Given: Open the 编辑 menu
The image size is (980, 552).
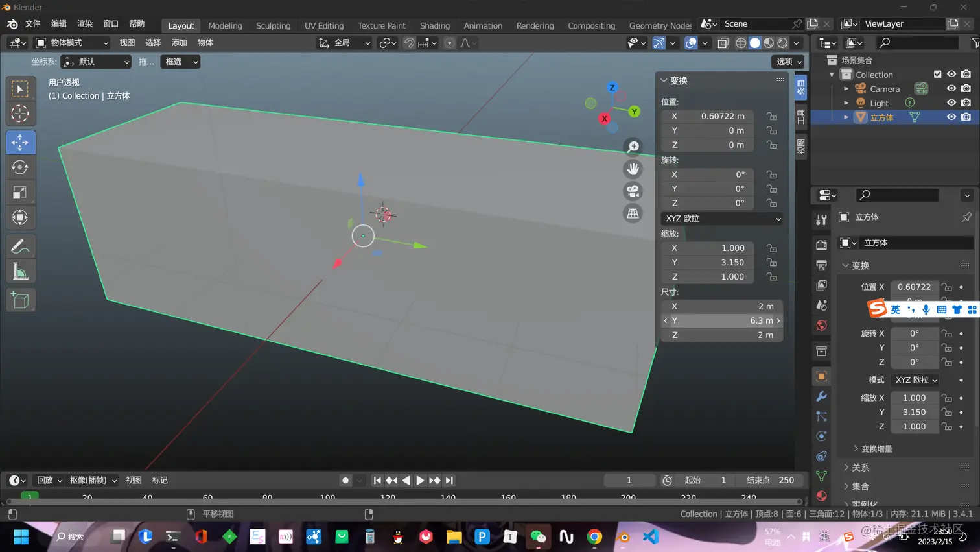Looking at the screenshot, I should [59, 24].
